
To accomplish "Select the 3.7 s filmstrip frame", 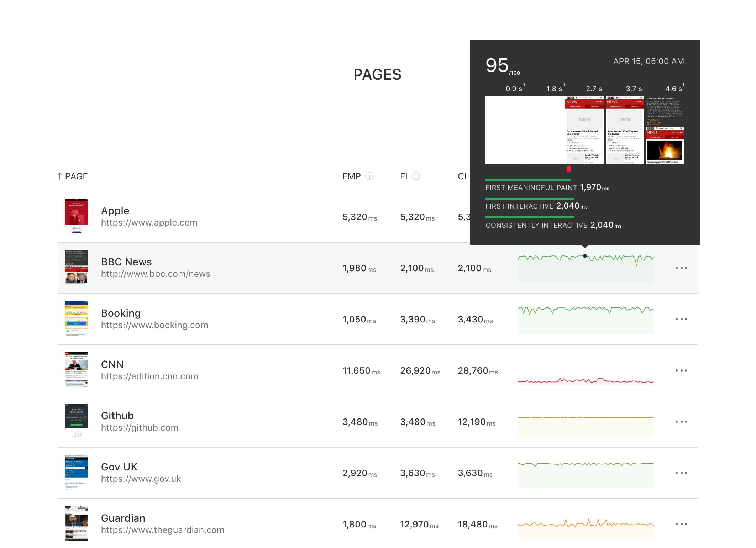I will [625, 130].
